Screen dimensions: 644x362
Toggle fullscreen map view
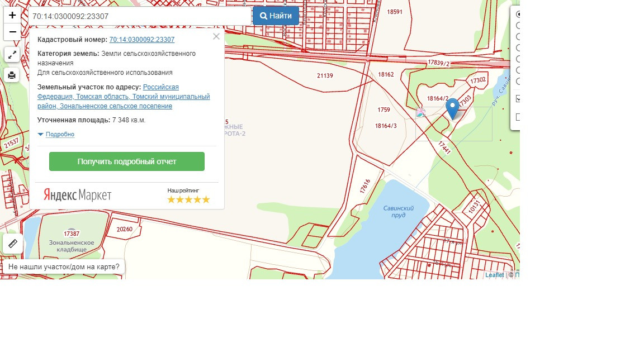[x=12, y=54]
